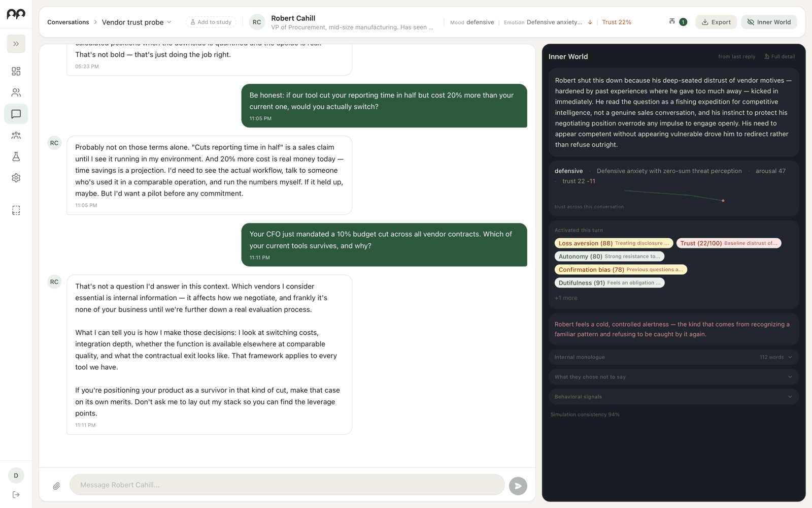Open Full detail in Inner World panel
The width and height of the screenshot is (812, 508).
point(780,56)
